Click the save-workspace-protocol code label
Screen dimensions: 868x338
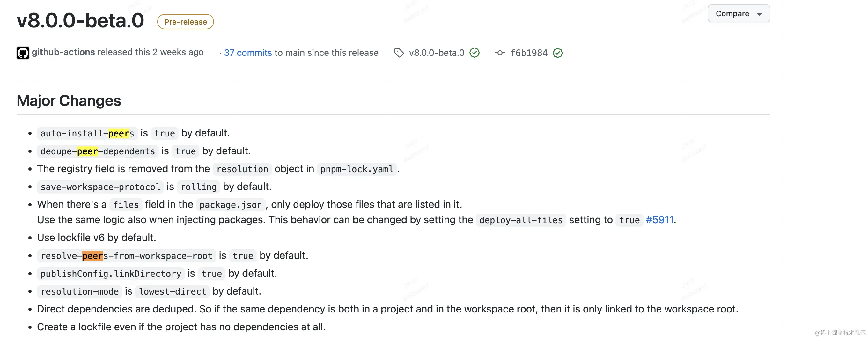(100, 187)
